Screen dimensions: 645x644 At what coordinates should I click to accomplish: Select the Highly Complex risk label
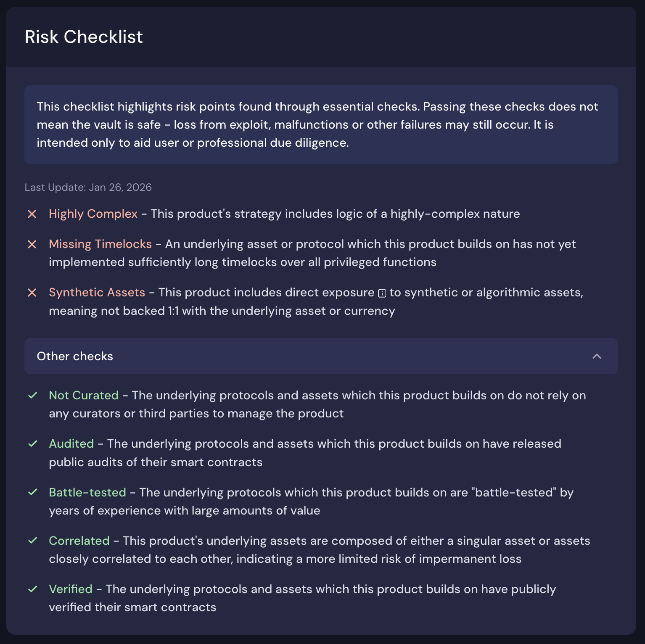pos(93,214)
